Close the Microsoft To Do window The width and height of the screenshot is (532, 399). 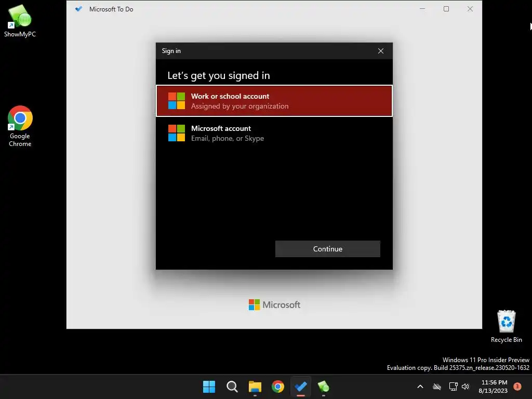470,9
